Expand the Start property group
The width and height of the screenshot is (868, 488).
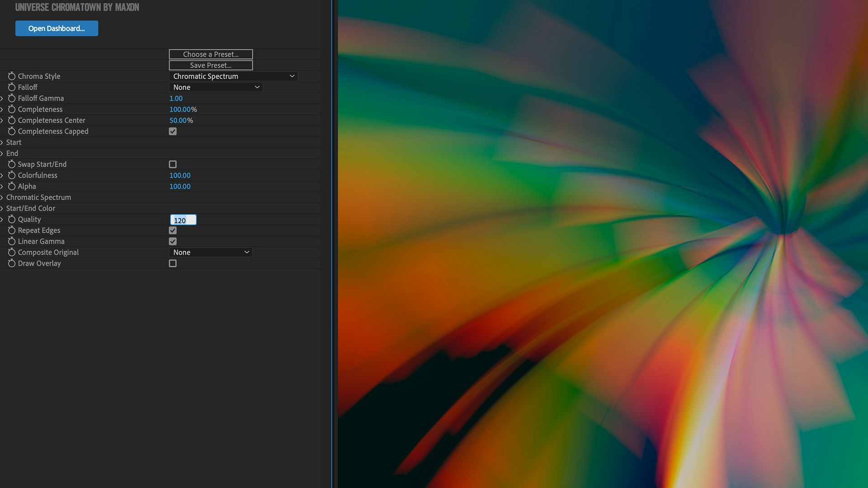2,142
